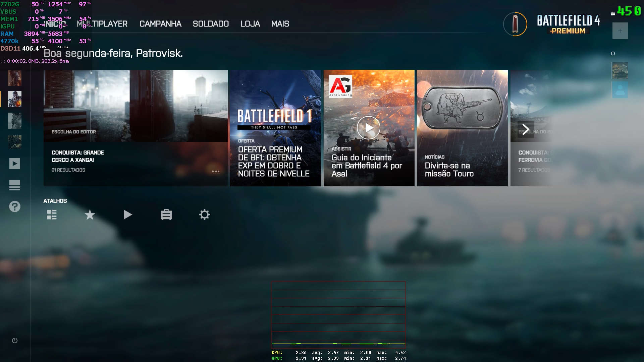644x362 pixels.
Task: Click the quick play triangle shortcut
Action: coord(128,215)
